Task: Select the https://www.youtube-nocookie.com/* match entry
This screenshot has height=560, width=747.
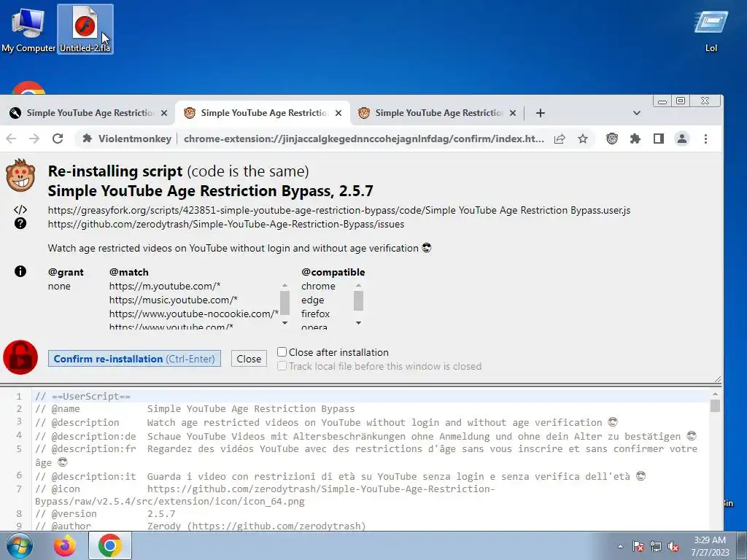Action: pos(194,314)
